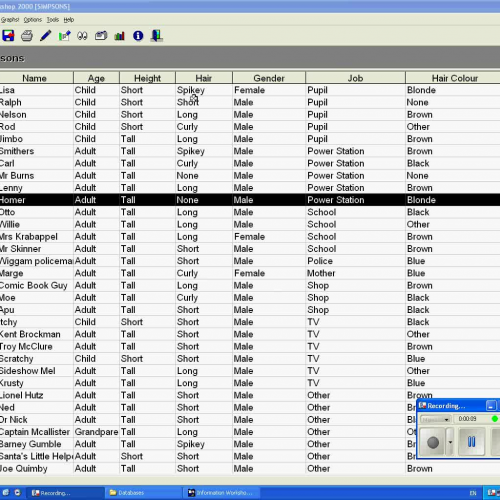Select the Lisa row name cell
500x500 pixels.
tap(36, 90)
